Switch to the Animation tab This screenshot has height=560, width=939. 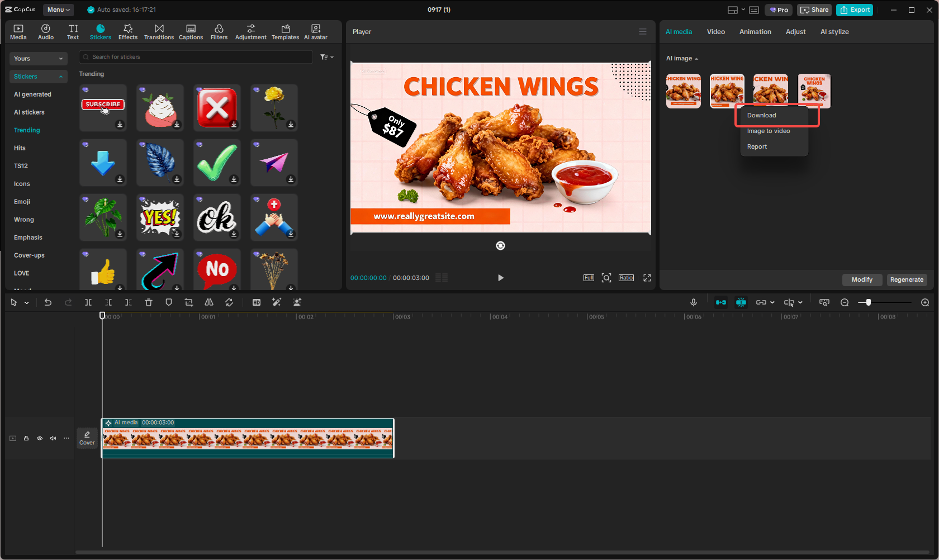[x=755, y=32]
